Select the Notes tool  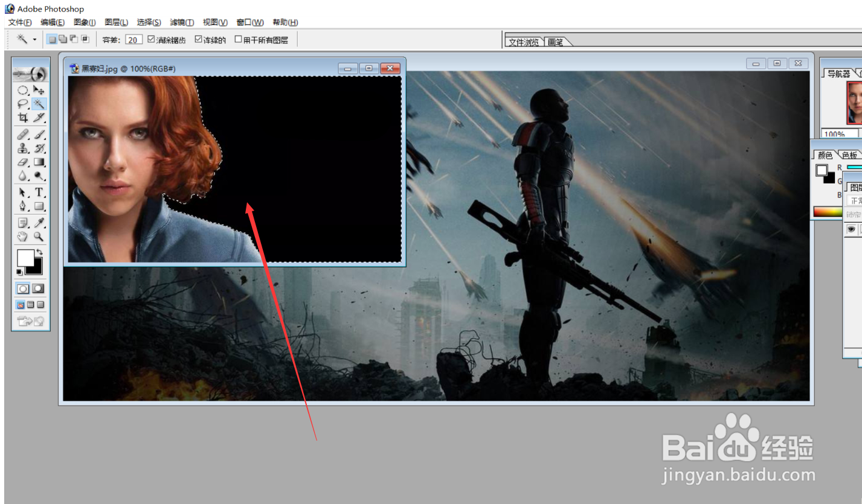(x=23, y=223)
